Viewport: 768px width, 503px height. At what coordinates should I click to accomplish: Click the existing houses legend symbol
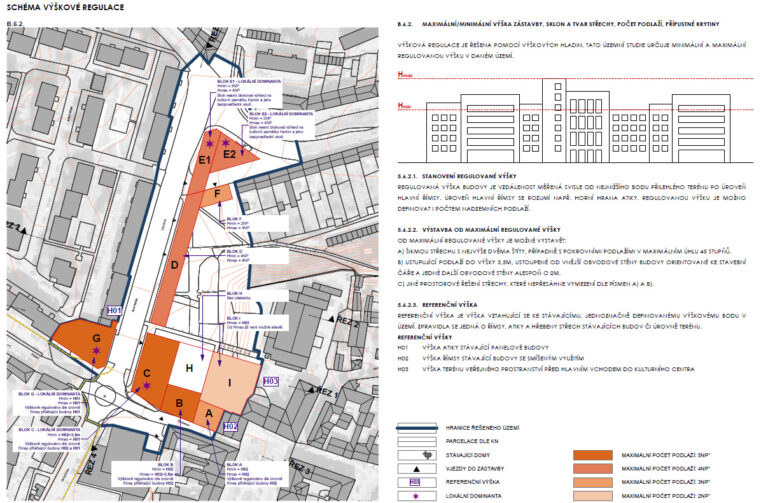tap(427, 453)
